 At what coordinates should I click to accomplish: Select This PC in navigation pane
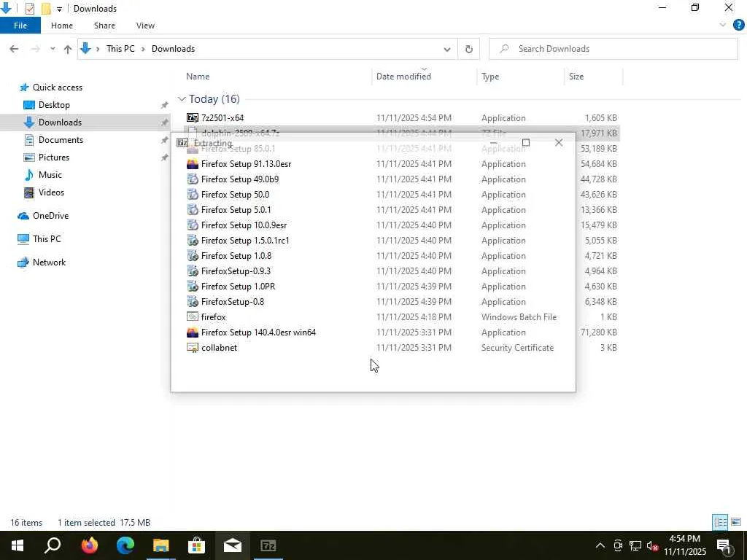(47, 239)
